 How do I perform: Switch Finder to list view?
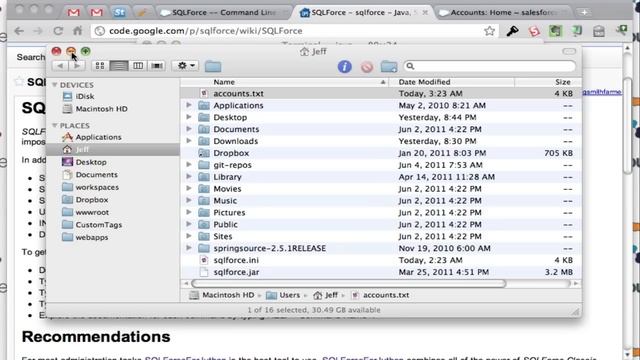click(x=119, y=66)
